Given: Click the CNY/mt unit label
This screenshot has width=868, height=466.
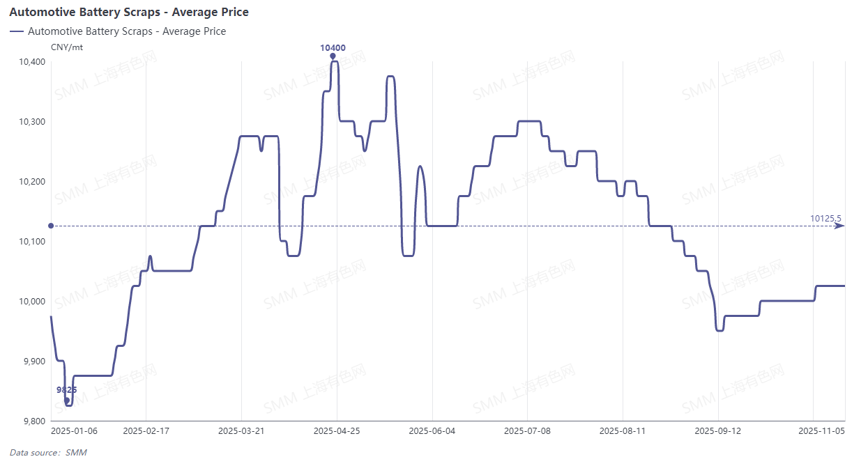Looking at the screenshot, I should 66,47.
